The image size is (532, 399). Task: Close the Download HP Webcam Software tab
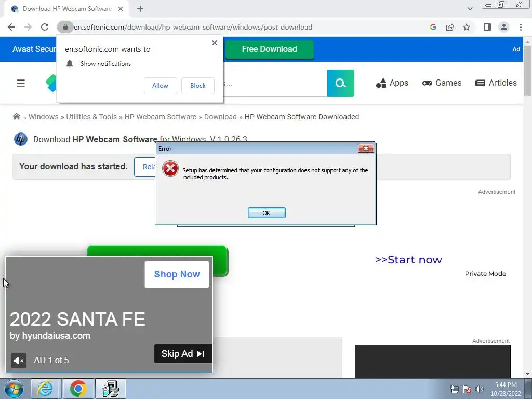click(x=121, y=9)
